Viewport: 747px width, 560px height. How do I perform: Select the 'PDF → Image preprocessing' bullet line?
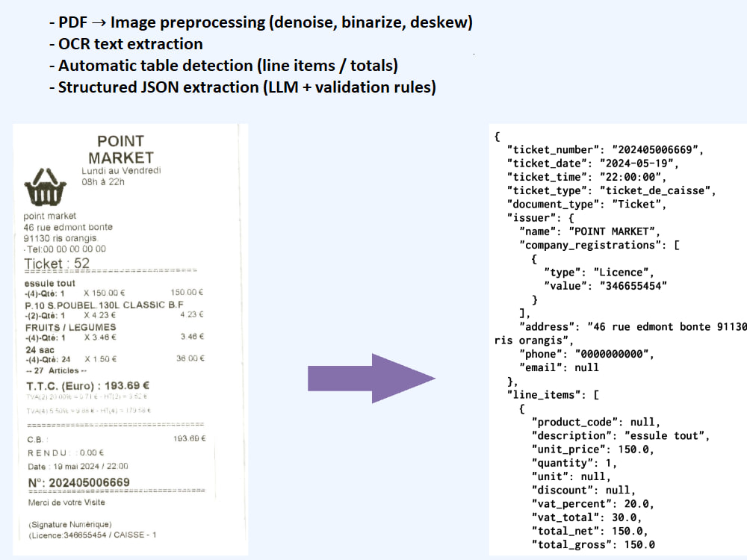pyautogui.click(x=261, y=22)
